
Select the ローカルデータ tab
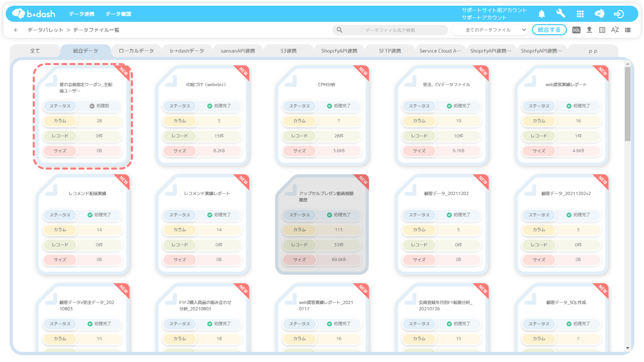(x=136, y=51)
